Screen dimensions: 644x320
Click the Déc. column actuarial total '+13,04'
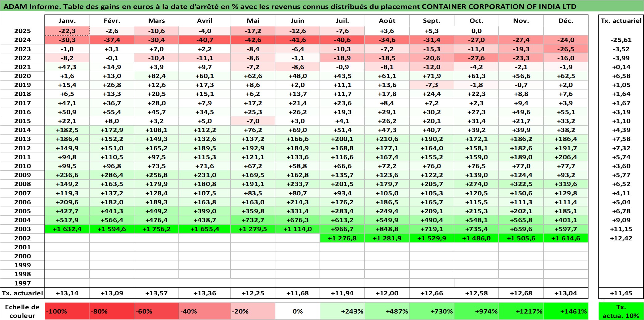(x=566, y=293)
